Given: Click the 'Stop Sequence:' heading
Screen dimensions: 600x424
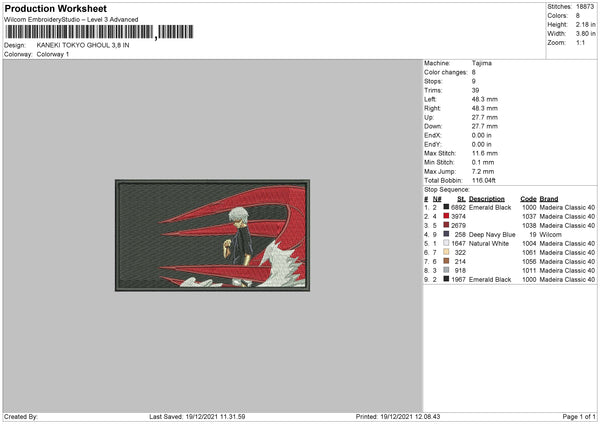Looking at the screenshot, I should point(447,190).
